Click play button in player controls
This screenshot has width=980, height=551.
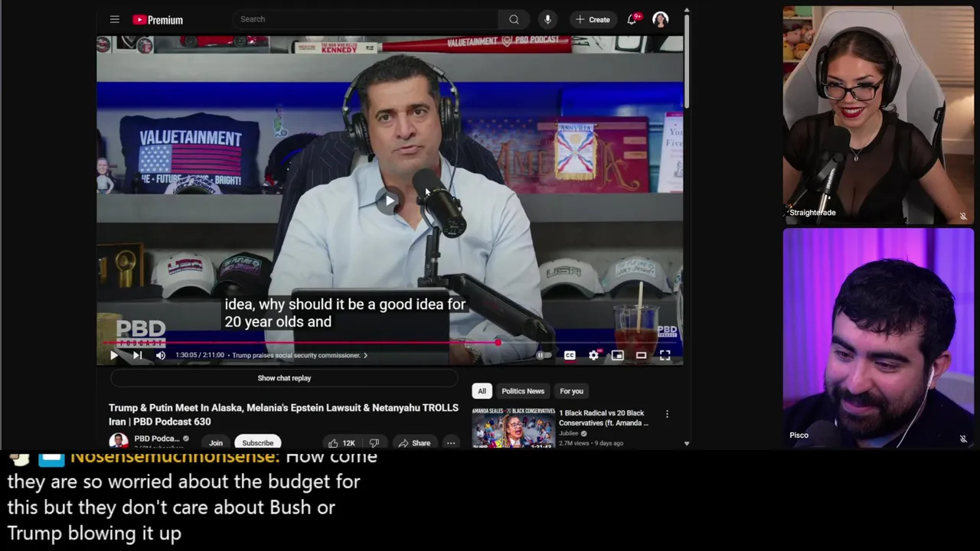pyautogui.click(x=114, y=355)
